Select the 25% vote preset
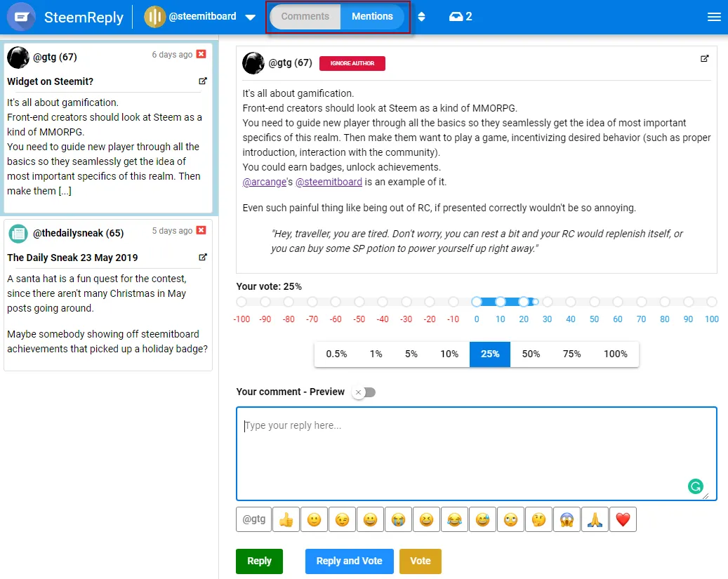728x579 pixels. [x=490, y=354]
